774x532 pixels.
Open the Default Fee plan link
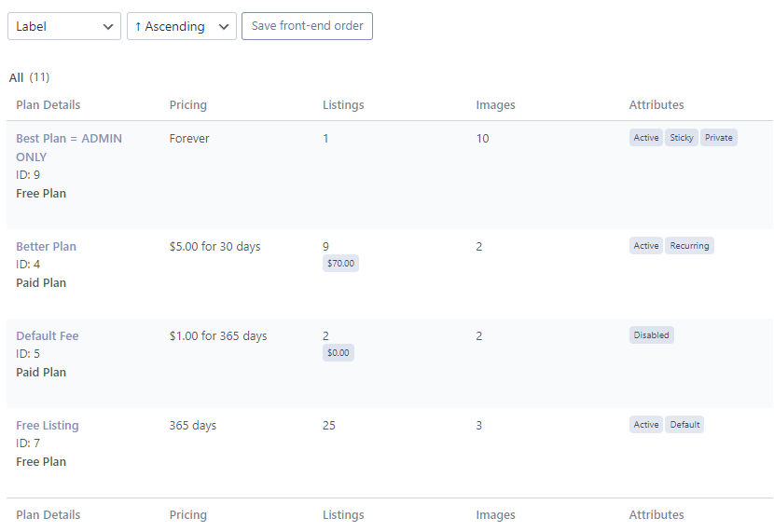click(x=47, y=335)
